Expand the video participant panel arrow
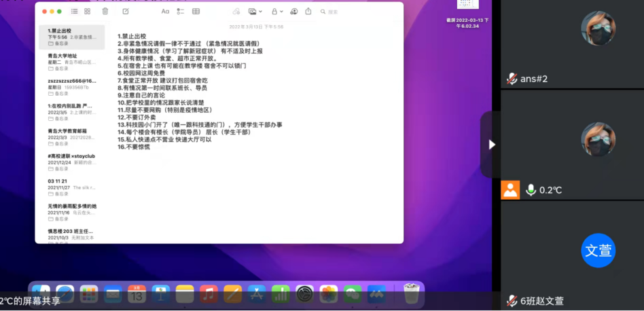Image resolution: width=644 pixels, height=311 pixels. [x=492, y=144]
